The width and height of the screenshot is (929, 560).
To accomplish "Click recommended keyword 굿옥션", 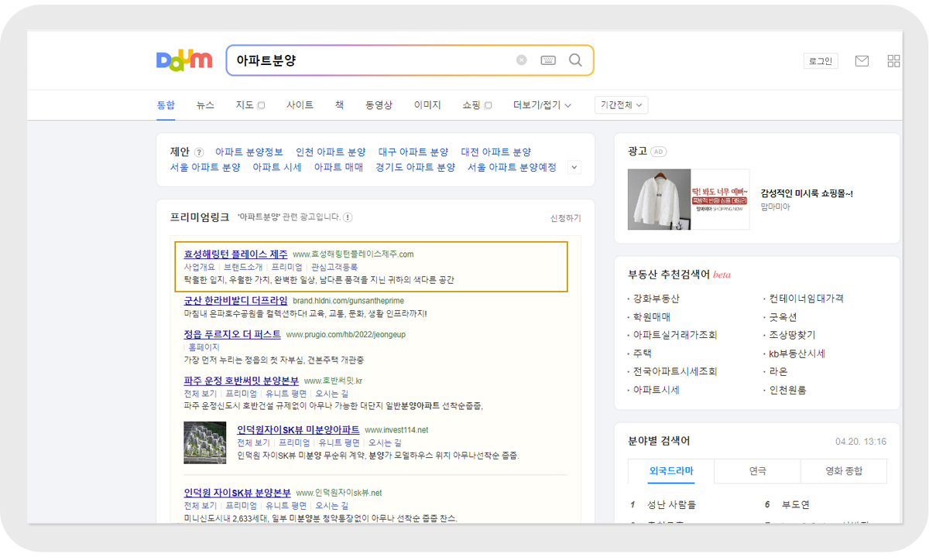I will (783, 316).
